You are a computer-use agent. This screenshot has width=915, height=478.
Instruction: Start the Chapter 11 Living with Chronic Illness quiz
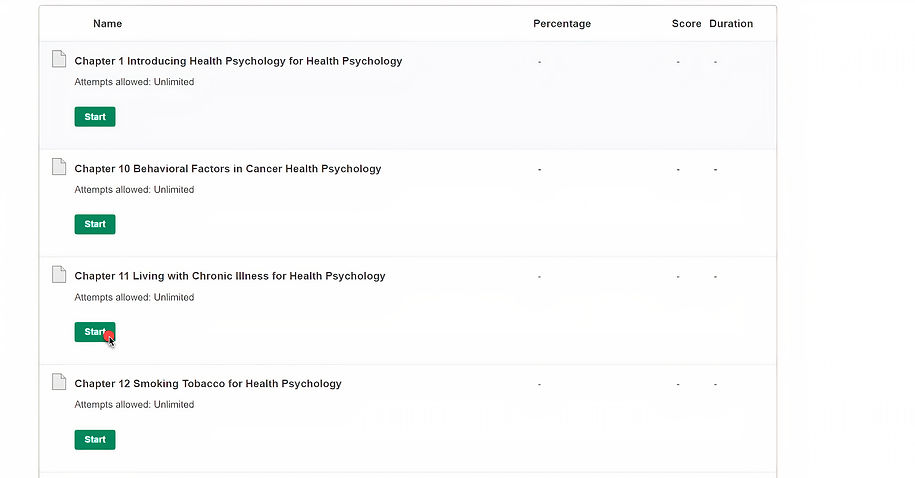[x=95, y=332]
